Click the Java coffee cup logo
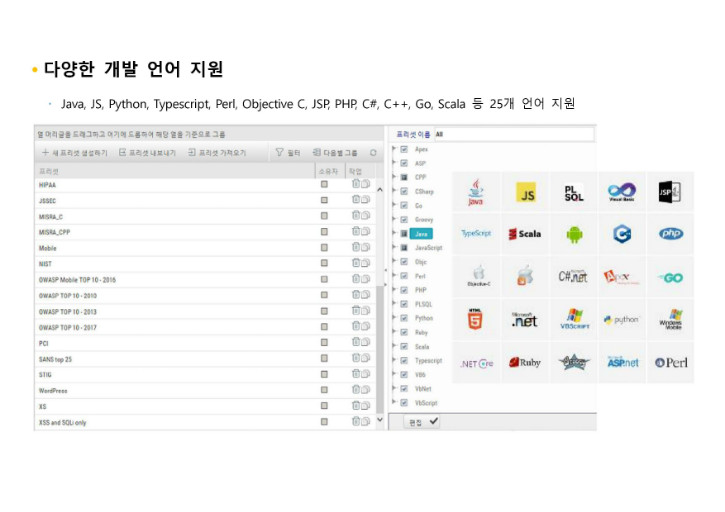725x512 pixels. point(476,192)
